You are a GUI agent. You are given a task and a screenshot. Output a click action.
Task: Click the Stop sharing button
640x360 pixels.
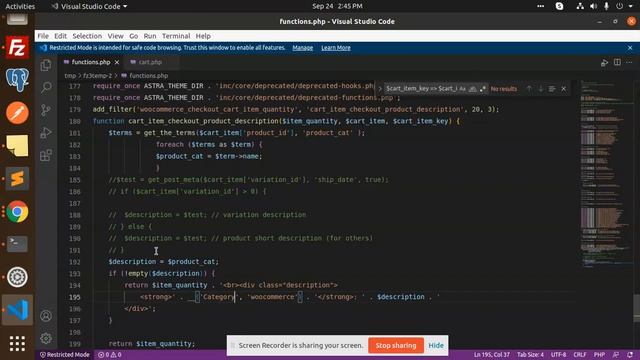(396, 345)
